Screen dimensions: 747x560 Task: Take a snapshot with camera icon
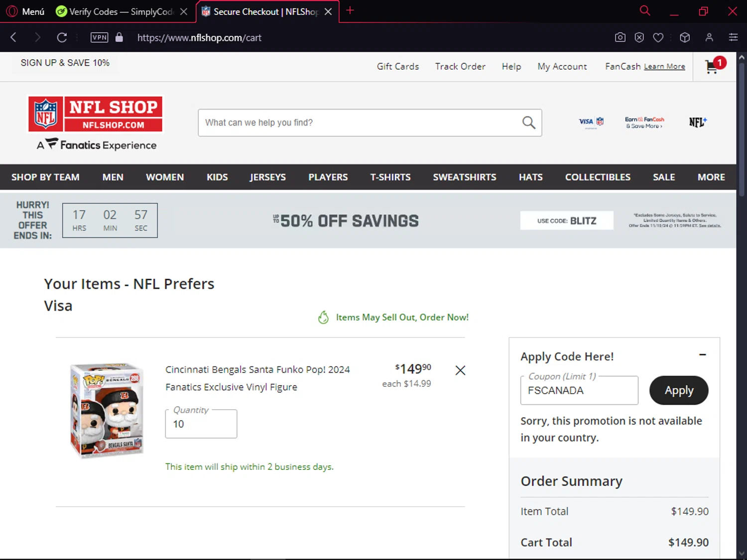[620, 37]
